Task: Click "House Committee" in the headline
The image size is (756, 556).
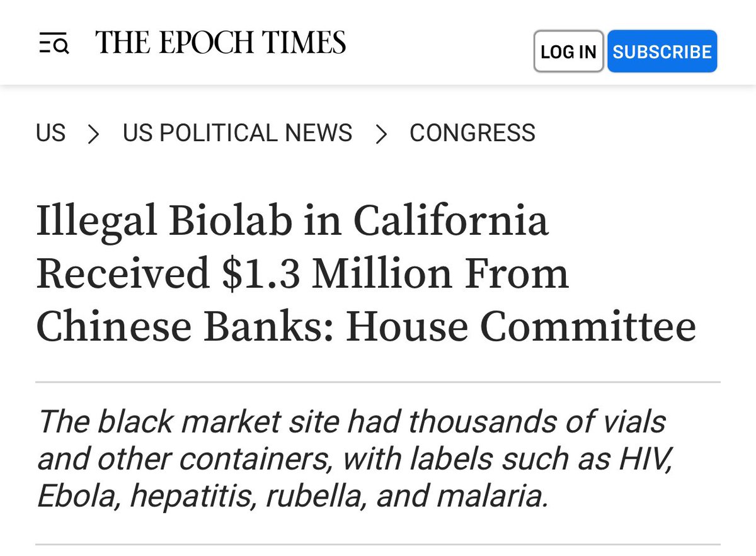Action: pyautogui.click(x=520, y=328)
